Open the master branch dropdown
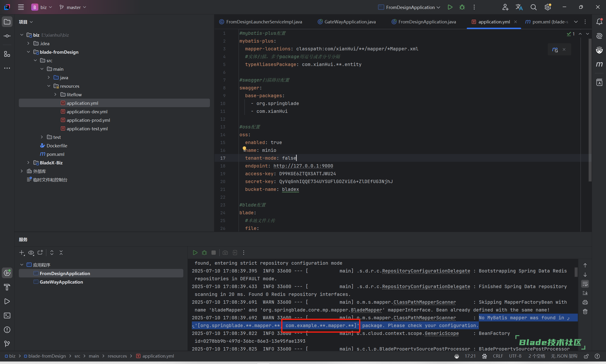Image resolution: width=606 pixels, height=364 pixels. (73, 7)
